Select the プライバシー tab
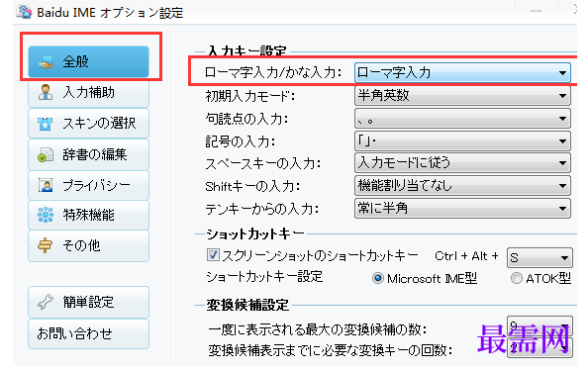588x370 pixels. (x=88, y=185)
